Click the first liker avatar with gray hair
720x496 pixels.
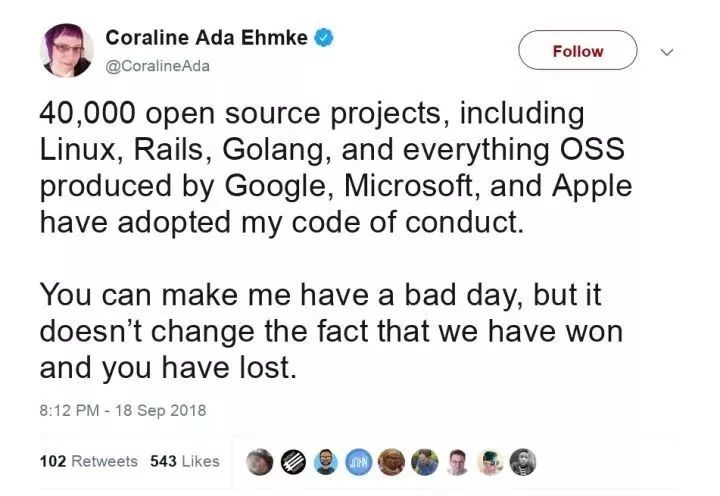(261, 461)
